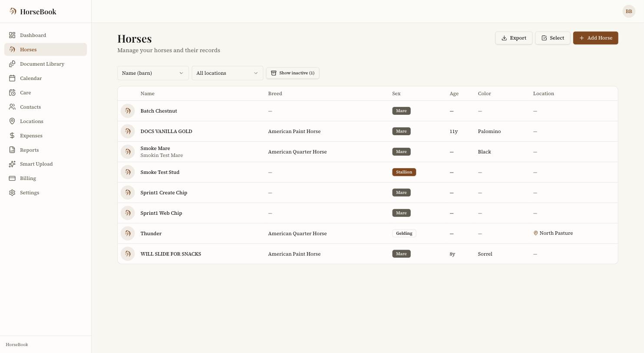Image resolution: width=644 pixels, height=353 pixels.
Task: Click the Sprint1 Create Chip name
Action: [164, 193]
